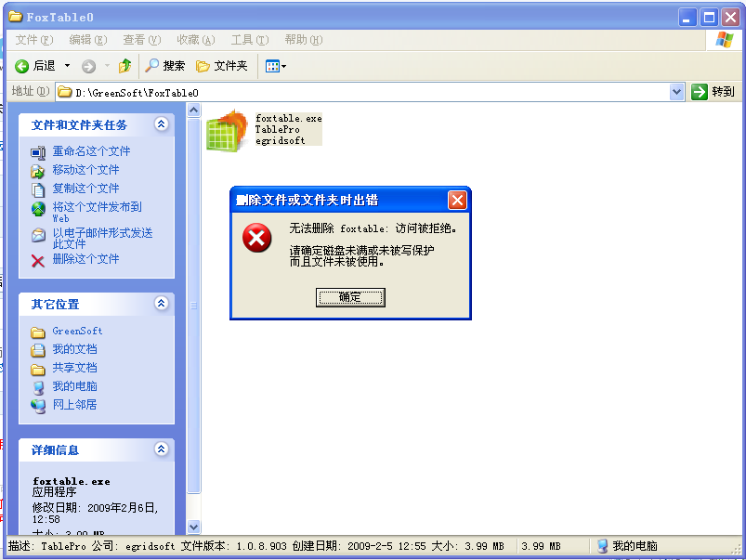Open the Back button history dropdown
Screen dimensions: 746x560
tap(68, 66)
